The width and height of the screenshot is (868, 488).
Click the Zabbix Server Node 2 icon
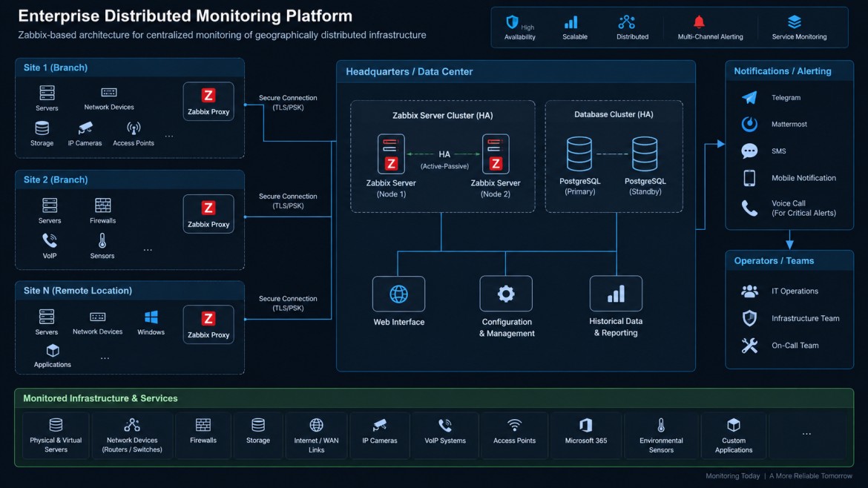(x=496, y=154)
